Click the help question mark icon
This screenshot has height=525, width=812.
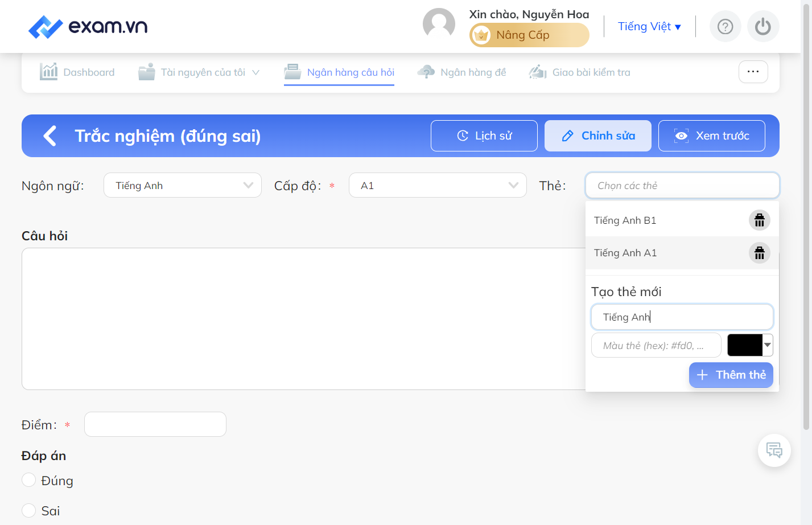725,26
